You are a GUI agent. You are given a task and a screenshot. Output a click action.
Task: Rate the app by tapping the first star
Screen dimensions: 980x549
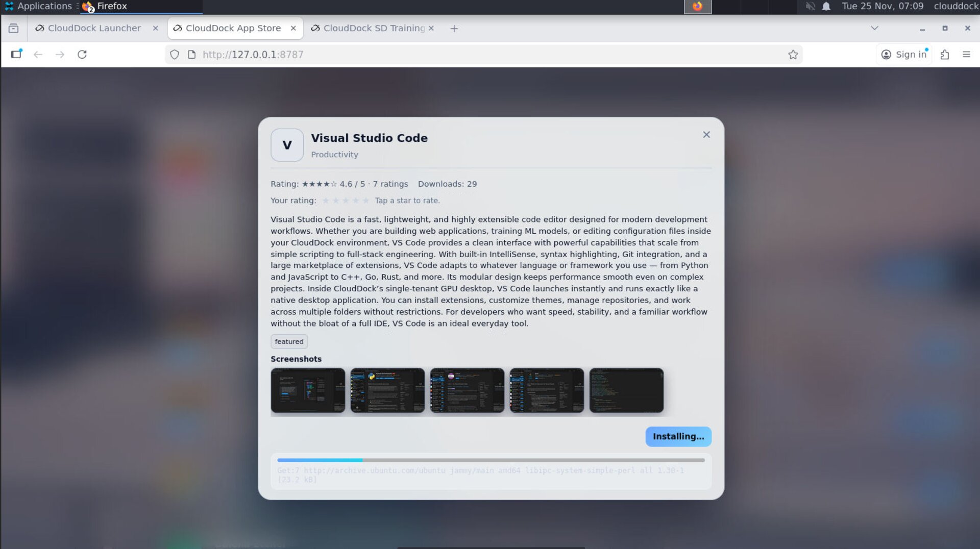pos(327,201)
